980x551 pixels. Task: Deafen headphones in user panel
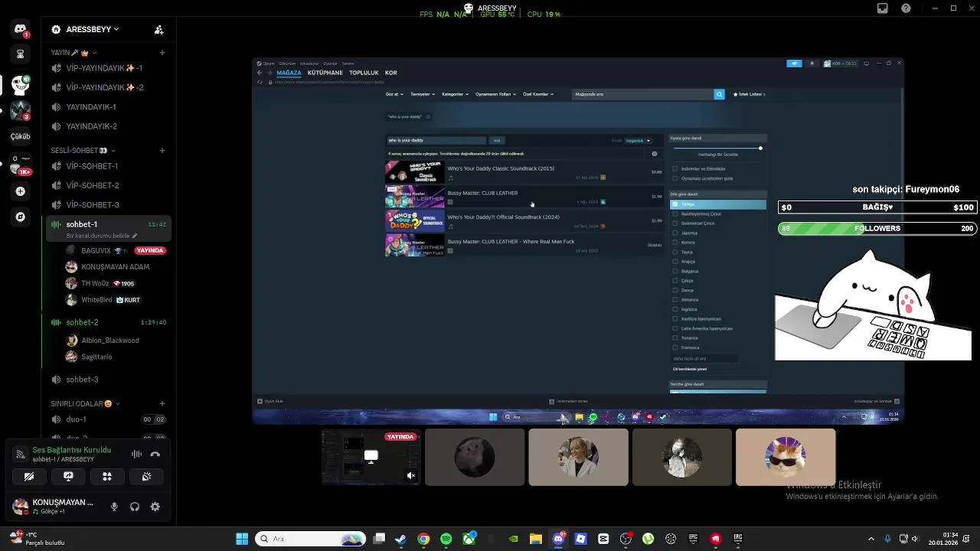pos(135,507)
